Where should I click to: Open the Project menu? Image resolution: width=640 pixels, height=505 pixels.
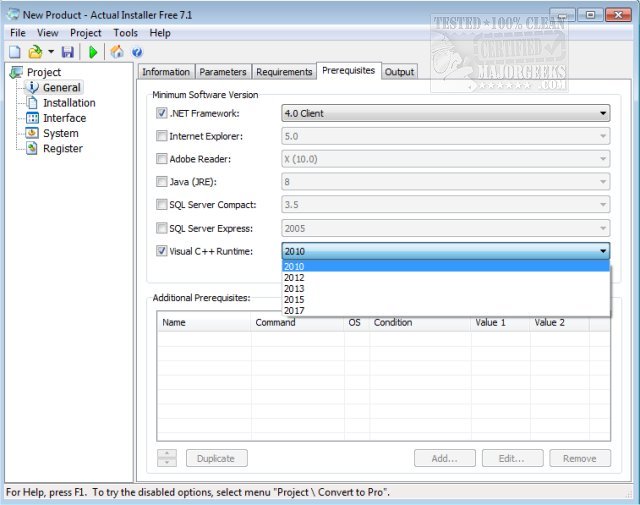click(85, 33)
